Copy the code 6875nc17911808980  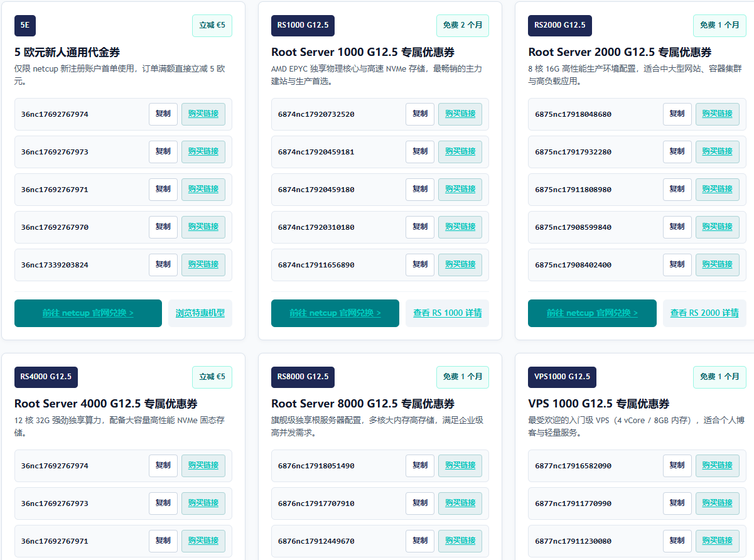point(677,190)
